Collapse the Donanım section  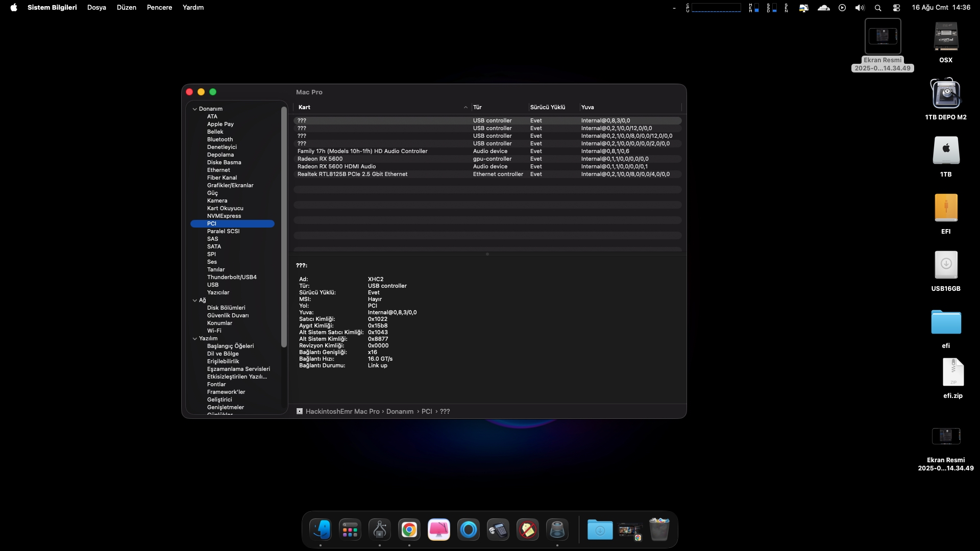195,109
